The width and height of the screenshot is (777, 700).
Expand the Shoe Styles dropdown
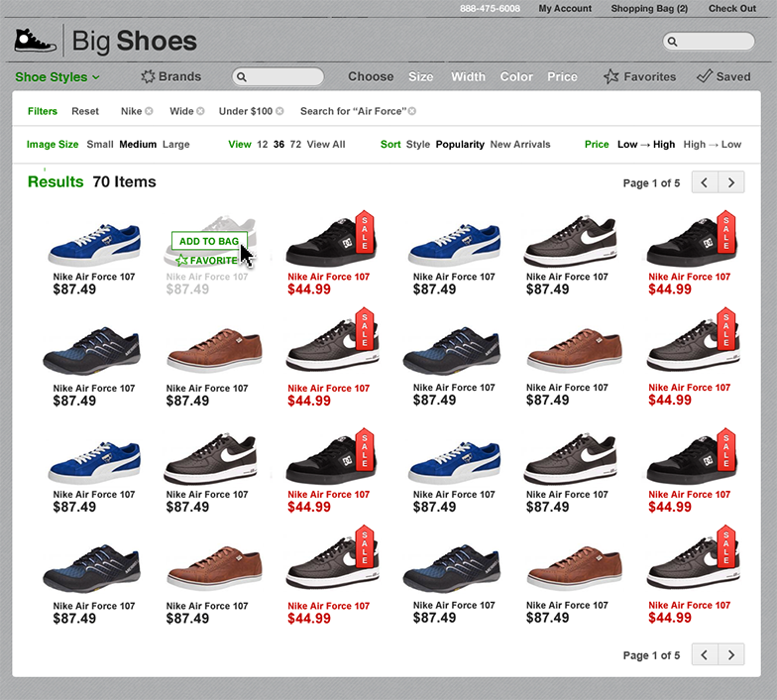[x=57, y=77]
